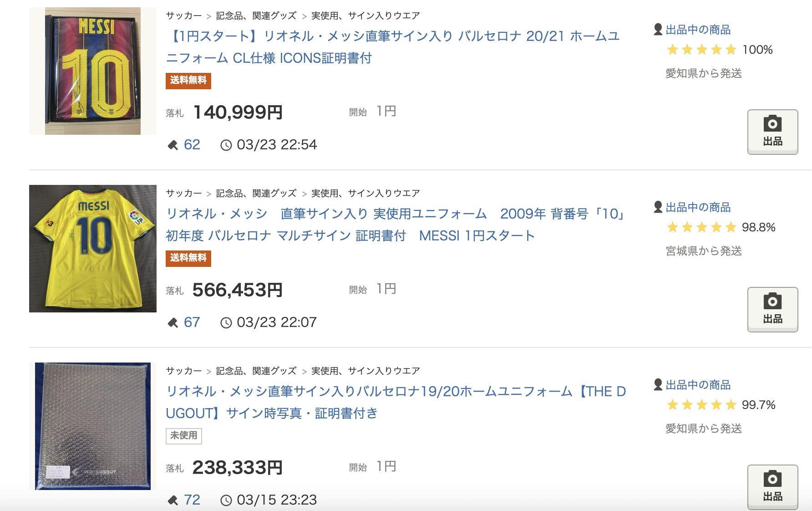
Task: Select サッカー breadcrumb in first listing
Action: coord(184,15)
